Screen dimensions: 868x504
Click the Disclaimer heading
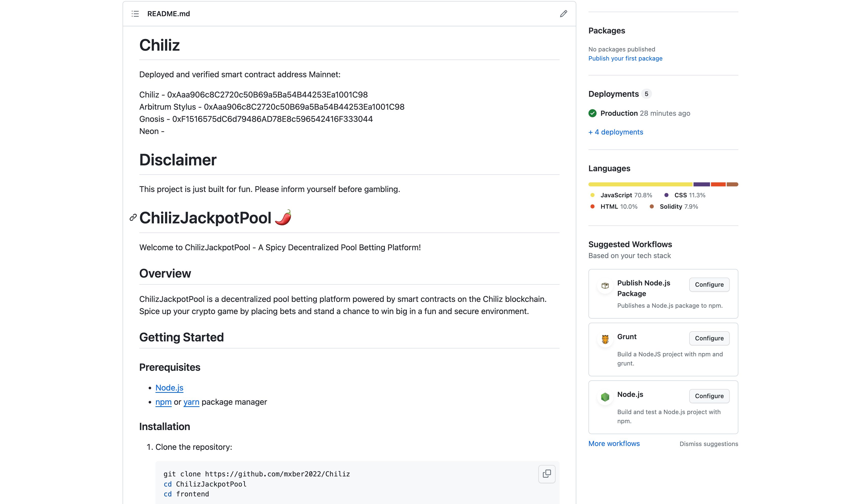point(178,160)
